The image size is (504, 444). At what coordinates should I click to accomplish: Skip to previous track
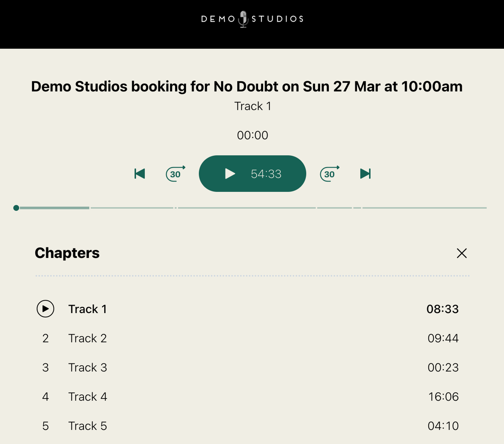[x=140, y=174]
